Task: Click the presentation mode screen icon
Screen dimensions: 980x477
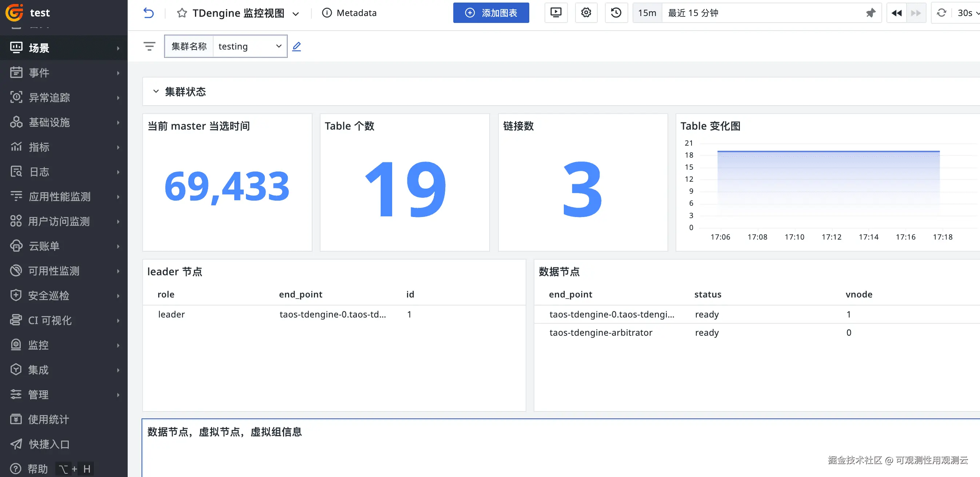Action: click(x=556, y=13)
